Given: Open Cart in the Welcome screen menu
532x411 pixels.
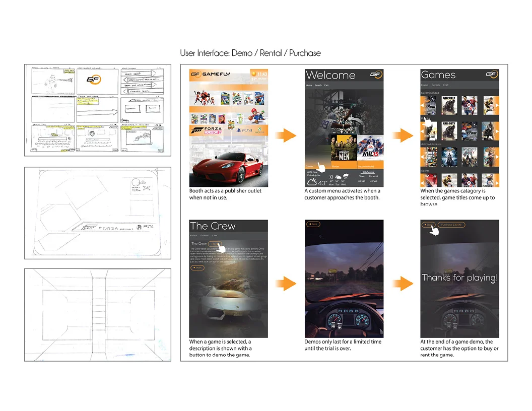Looking at the screenshot, I should 326,86.
